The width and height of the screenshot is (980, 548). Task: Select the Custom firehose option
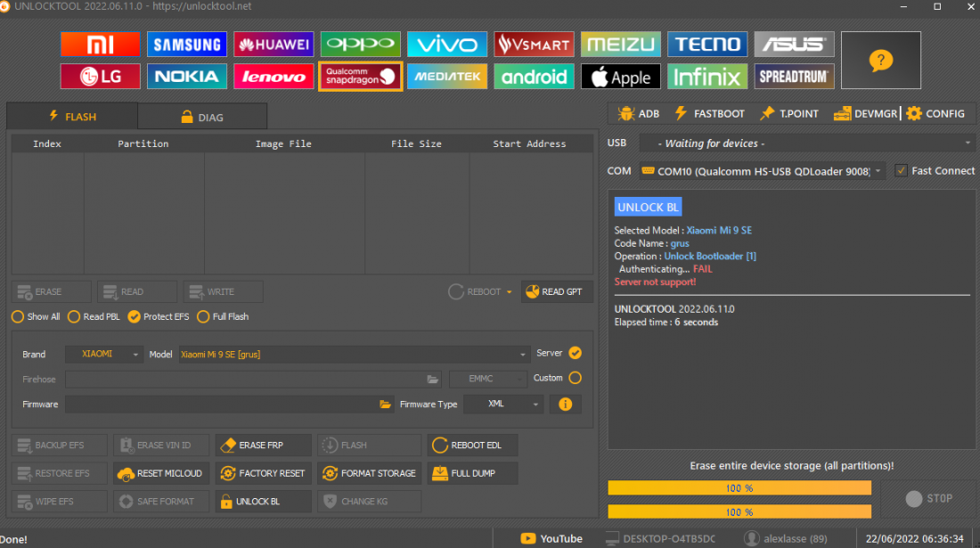point(575,378)
